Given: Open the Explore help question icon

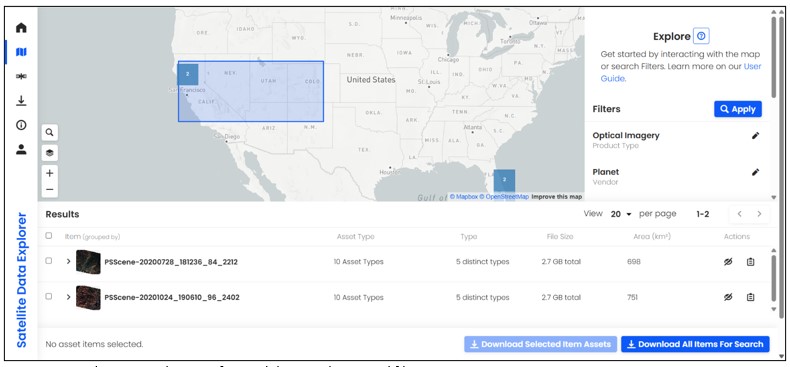Looking at the screenshot, I should pyautogui.click(x=701, y=36).
